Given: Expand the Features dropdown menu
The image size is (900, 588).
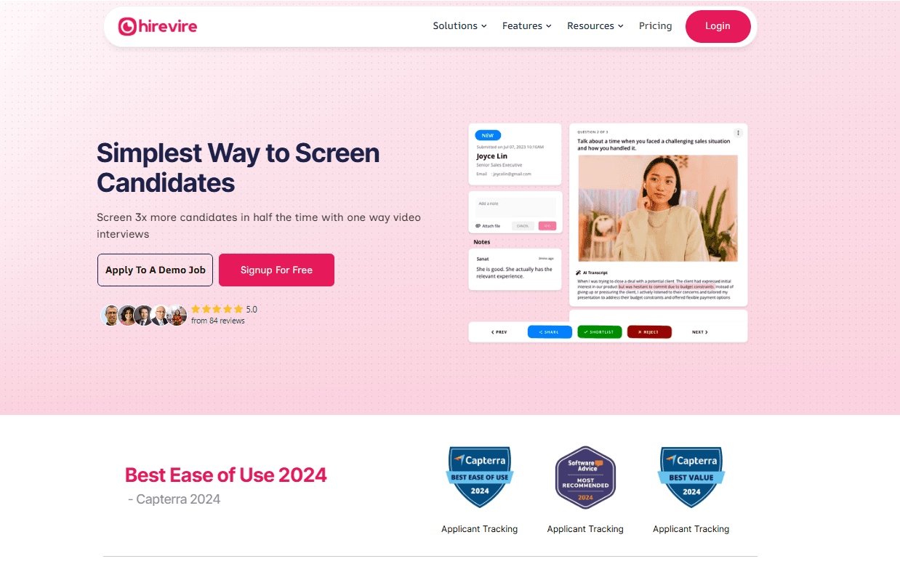Looking at the screenshot, I should click(x=526, y=26).
